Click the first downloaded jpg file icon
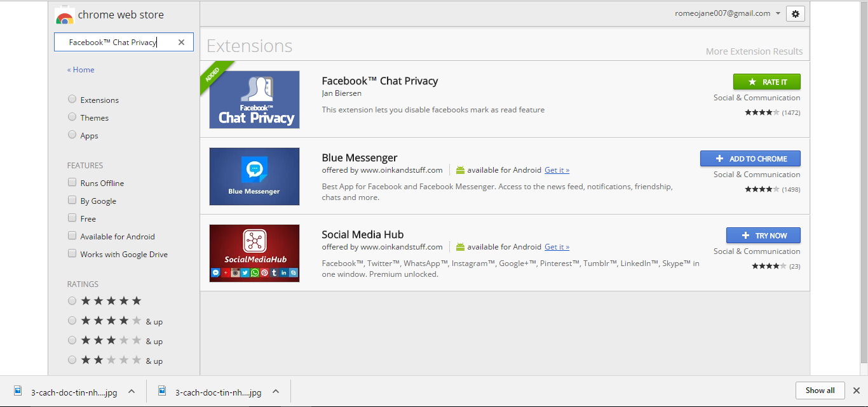The width and height of the screenshot is (868, 407). (x=18, y=391)
